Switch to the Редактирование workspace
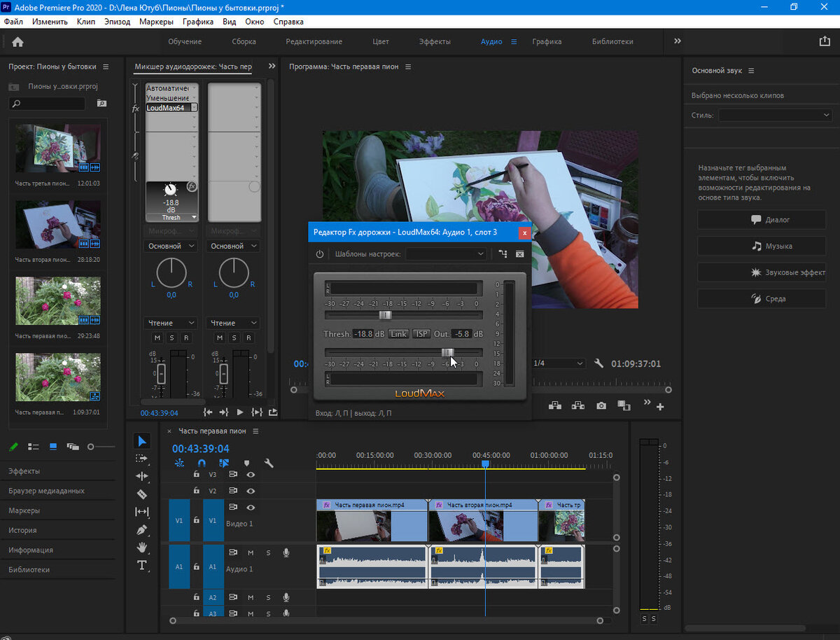Image resolution: width=840 pixels, height=640 pixels. (x=314, y=41)
